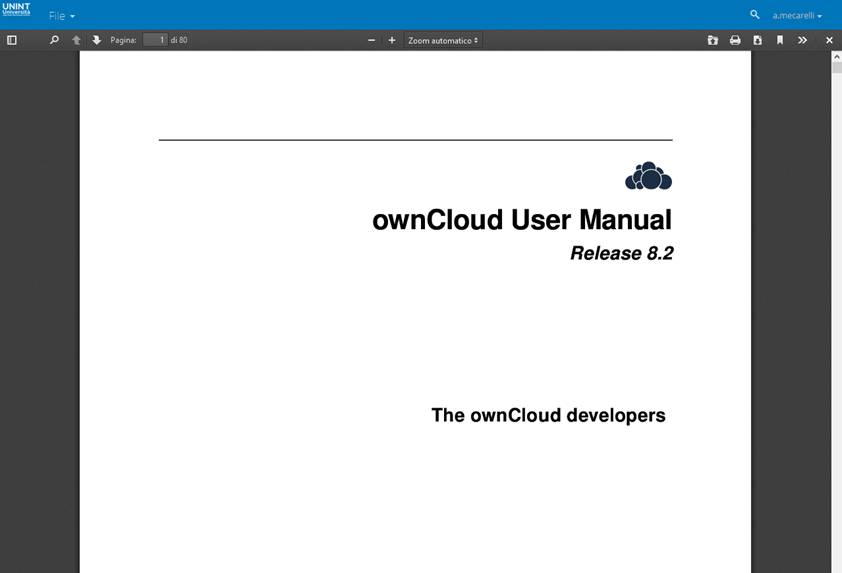
Task: Click the bookmark current view icon
Action: click(780, 40)
